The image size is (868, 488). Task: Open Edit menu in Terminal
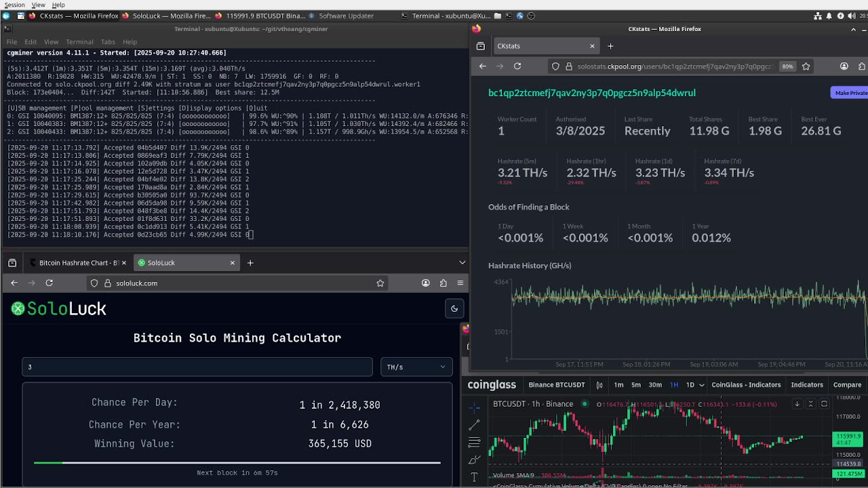[x=31, y=41]
